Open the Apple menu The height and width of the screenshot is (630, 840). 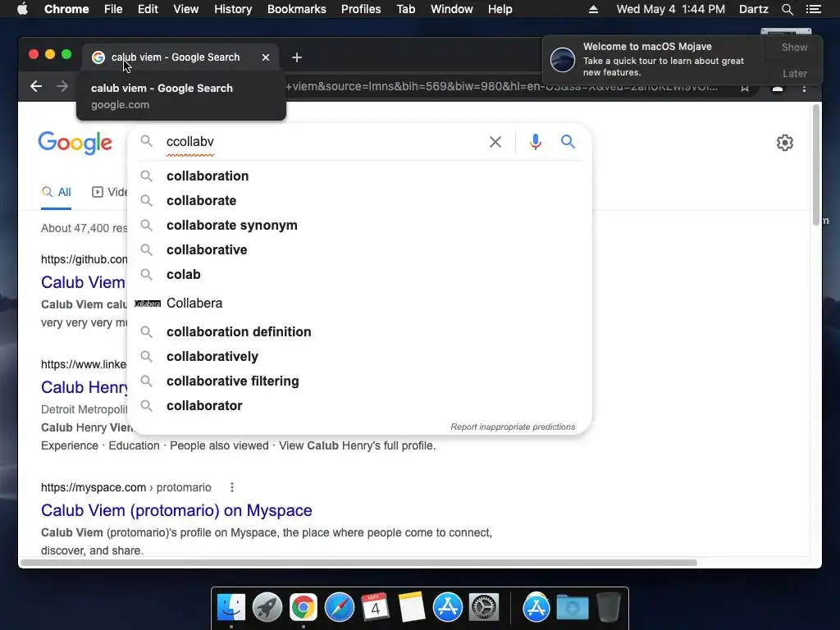(x=22, y=9)
